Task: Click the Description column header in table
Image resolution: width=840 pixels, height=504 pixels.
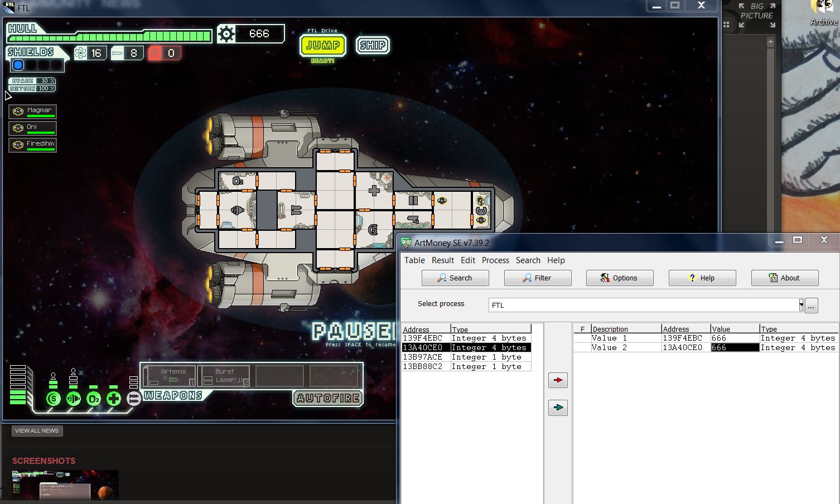Action: coord(626,329)
